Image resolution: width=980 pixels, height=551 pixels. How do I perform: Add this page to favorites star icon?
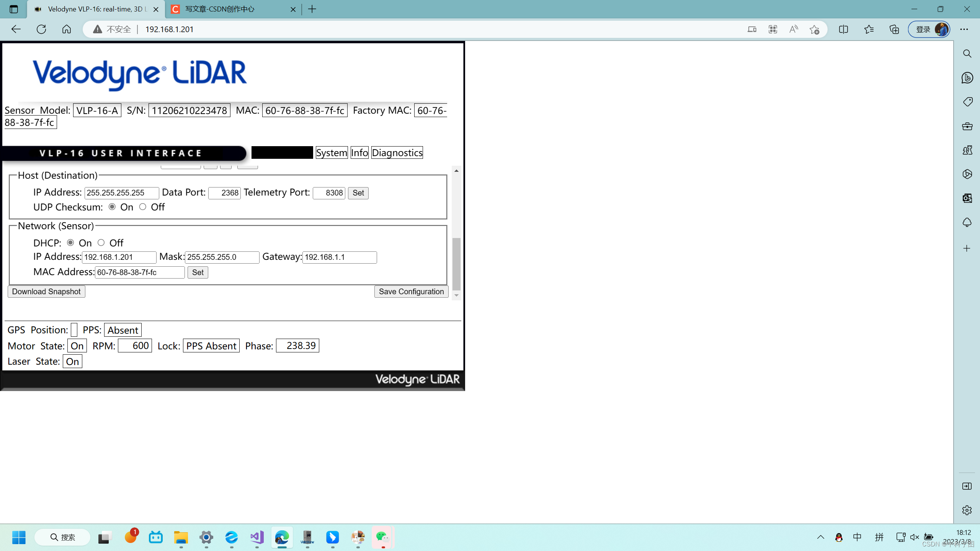tap(814, 29)
